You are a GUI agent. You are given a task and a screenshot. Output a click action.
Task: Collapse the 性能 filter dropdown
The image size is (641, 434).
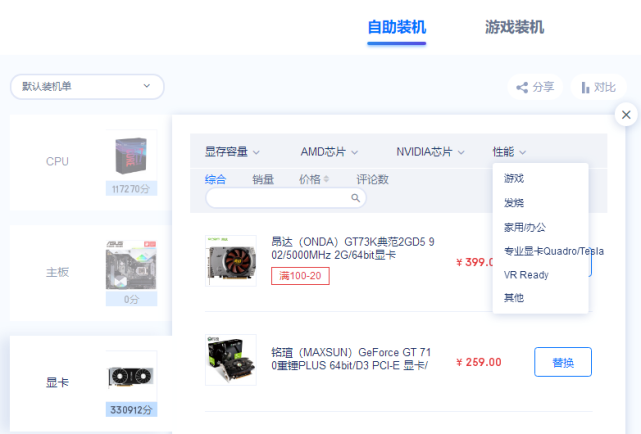[509, 152]
